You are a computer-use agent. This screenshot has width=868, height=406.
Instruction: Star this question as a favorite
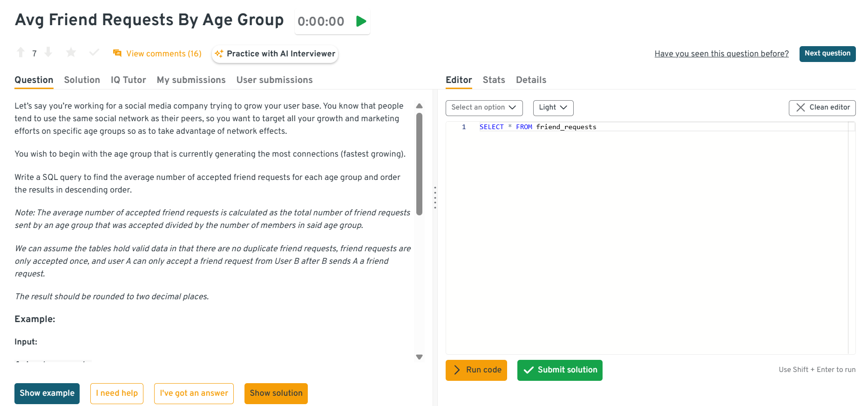click(71, 53)
